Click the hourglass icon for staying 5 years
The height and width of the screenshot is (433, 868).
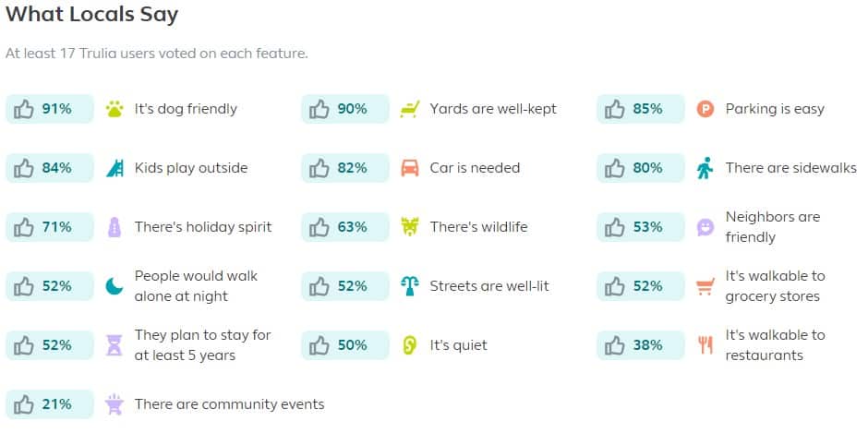115,345
